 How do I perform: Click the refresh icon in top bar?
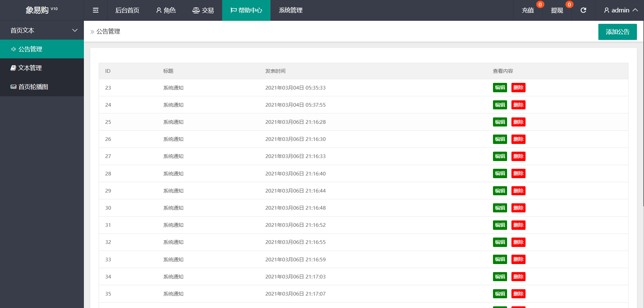[x=583, y=10]
